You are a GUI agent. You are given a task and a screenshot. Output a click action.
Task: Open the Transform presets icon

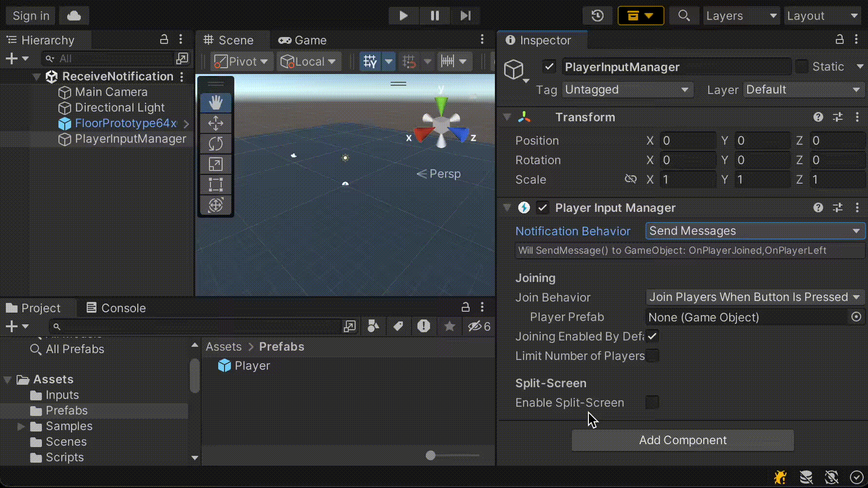pyautogui.click(x=838, y=117)
